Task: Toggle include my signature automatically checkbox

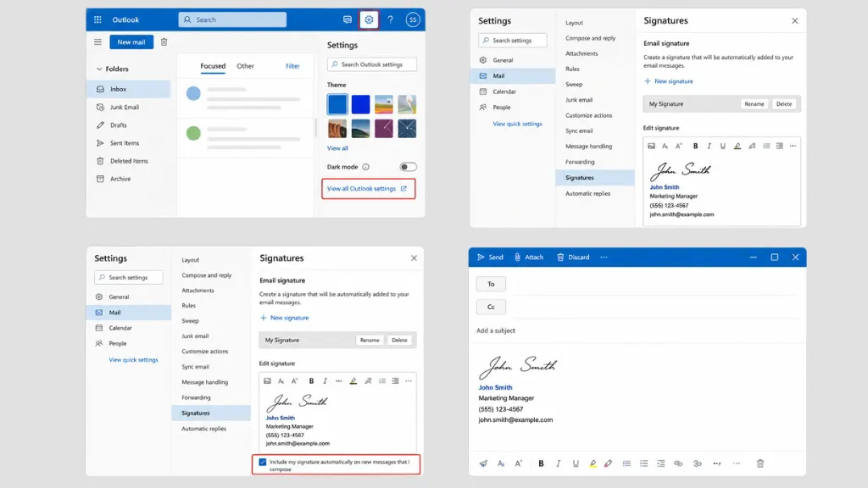Action: 263,462
